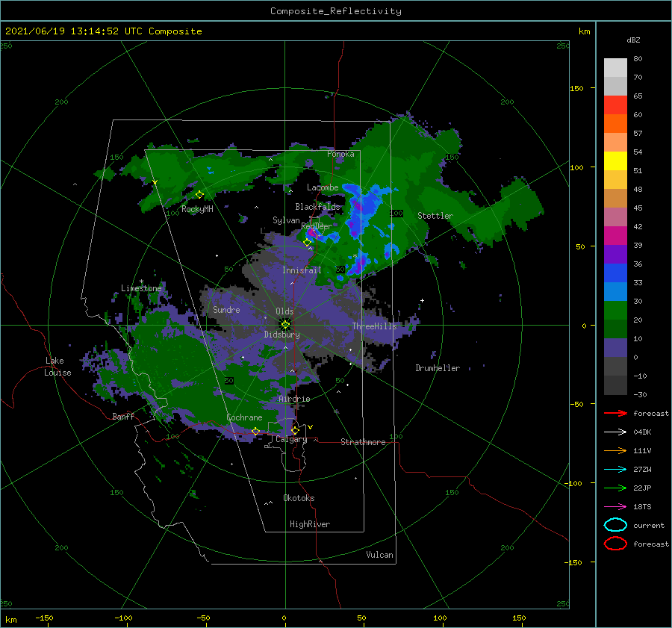The height and width of the screenshot is (628, 672).
Task: Click the cyan current ellipse icon
Action: [x=615, y=525]
